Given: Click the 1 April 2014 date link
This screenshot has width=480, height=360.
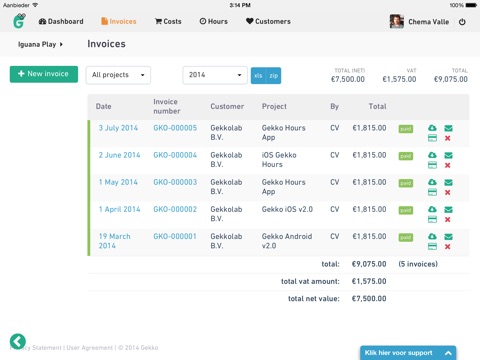Looking at the screenshot, I should [x=119, y=209].
